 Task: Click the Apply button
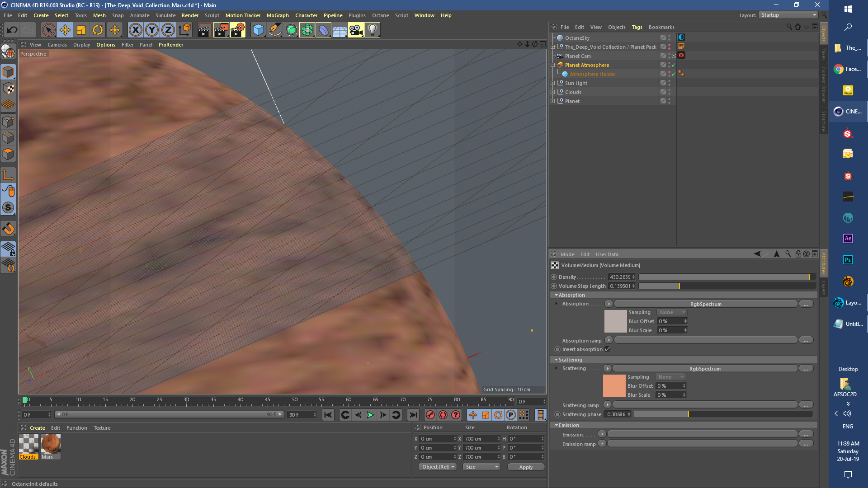[525, 467]
